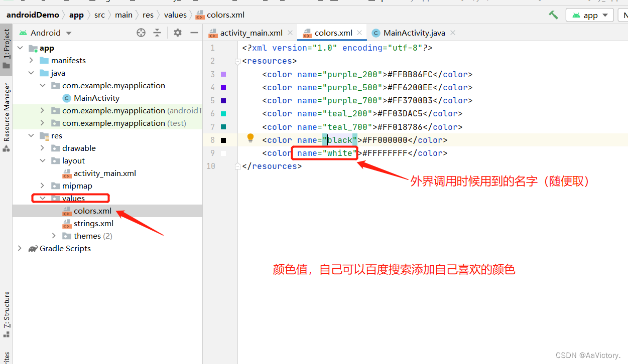Screen dimensions: 628x364
Task: Switch to the activity_main.xml editor tab
Action: coord(251,33)
